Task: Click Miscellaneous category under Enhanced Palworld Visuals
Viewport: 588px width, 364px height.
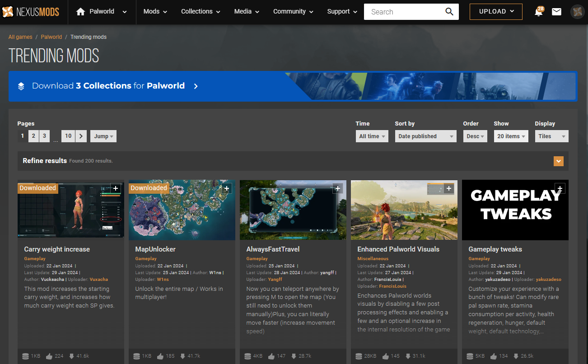Action: click(x=373, y=259)
